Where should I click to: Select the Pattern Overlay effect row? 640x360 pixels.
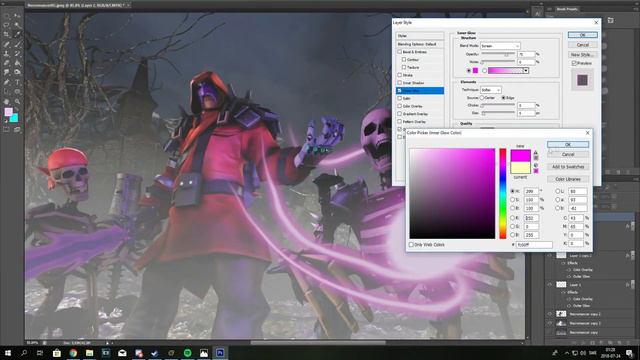click(x=420, y=122)
